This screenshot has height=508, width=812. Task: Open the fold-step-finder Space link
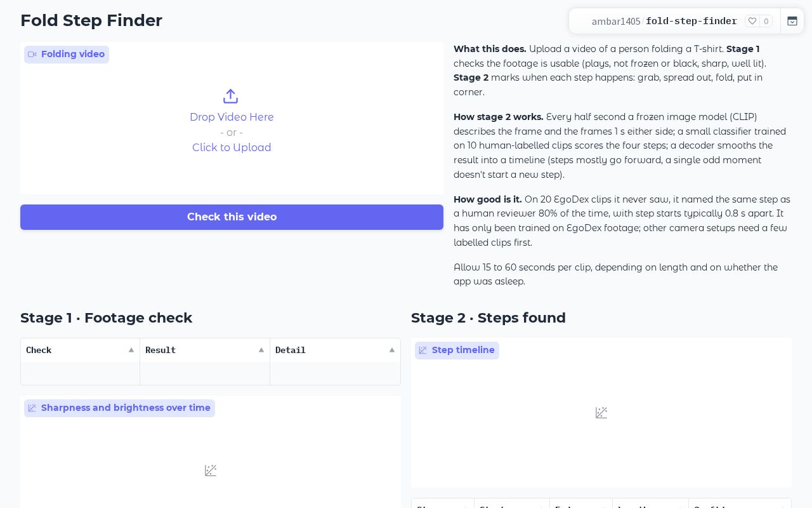(691, 21)
